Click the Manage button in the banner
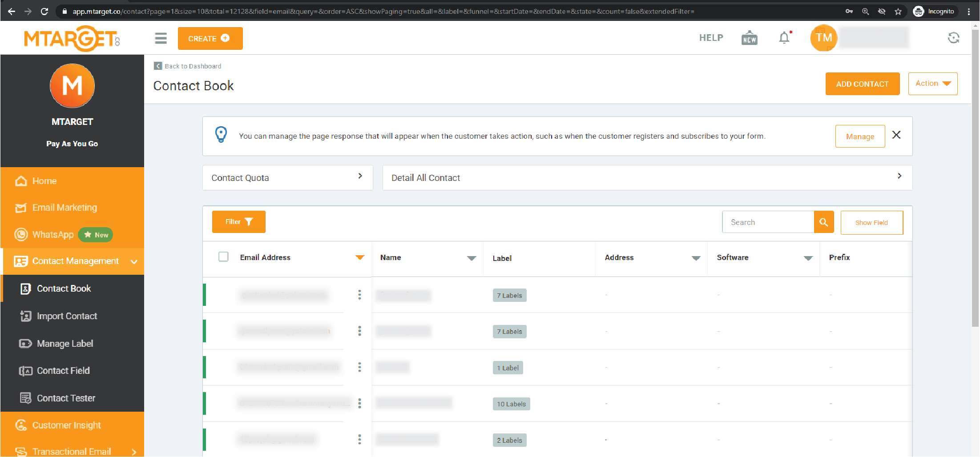The height and width of the screenshot is (457, 980). click(x=860, y=136)
